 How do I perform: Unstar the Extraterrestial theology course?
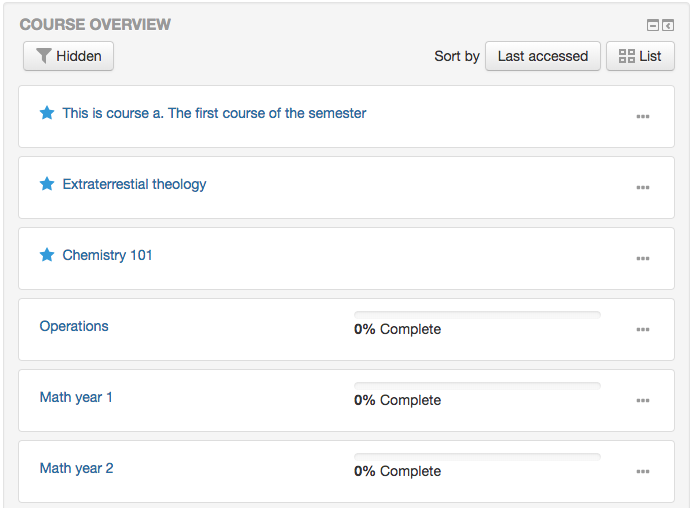coord(47,184)
